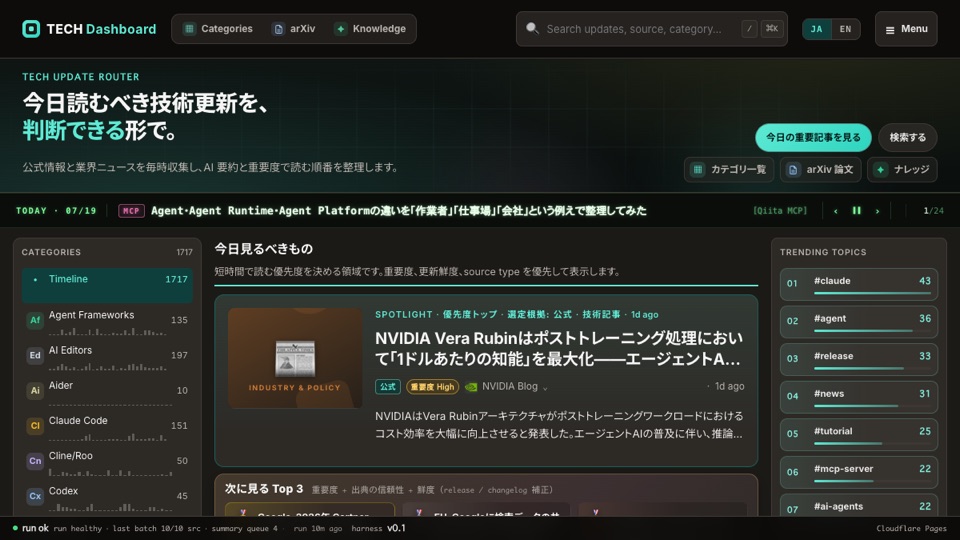This screenshot has height=540, width=960.
Task: Click the Cx badge icon
Action: point(35,497)
